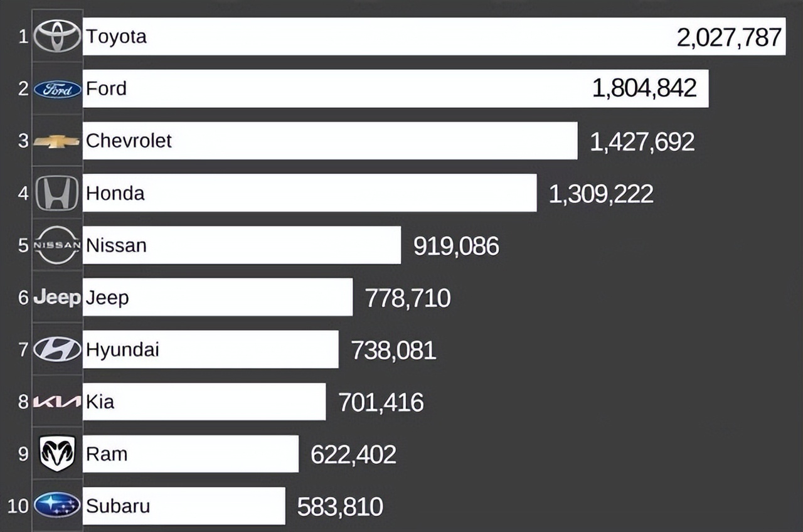Click the 583,810 Subaru figure
This screenshot has height=532, width=803.
340,506
